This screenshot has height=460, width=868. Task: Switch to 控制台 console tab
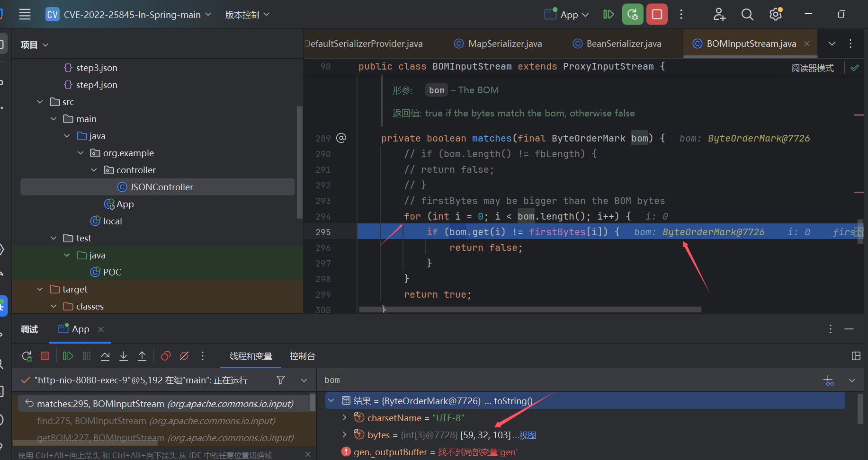(303, 356)
